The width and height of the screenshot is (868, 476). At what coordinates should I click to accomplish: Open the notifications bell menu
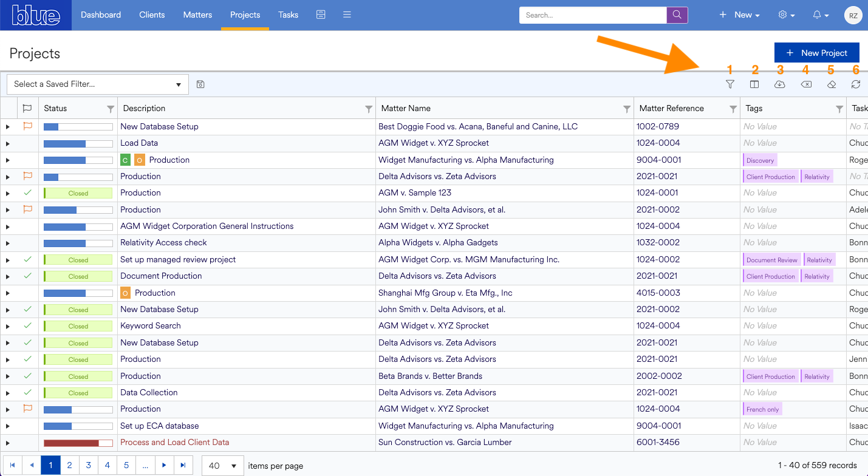click(x=821, y=15)
